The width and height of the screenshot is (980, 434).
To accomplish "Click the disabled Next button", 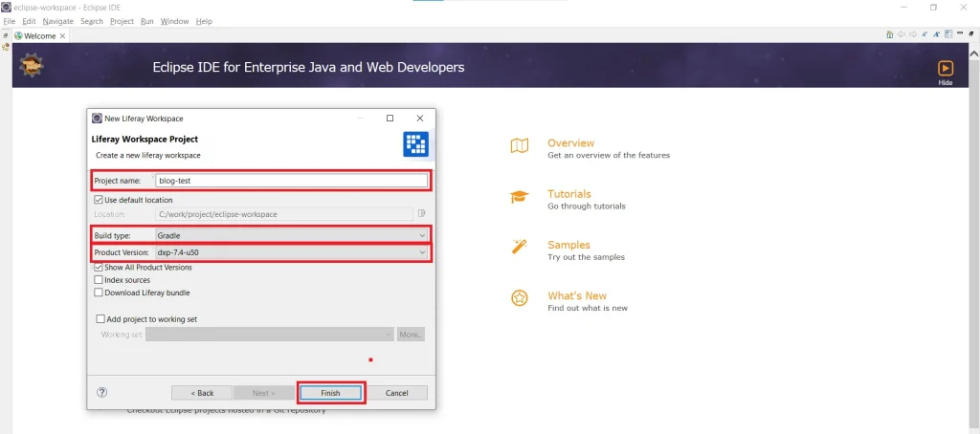I will [x=264, y=393].
